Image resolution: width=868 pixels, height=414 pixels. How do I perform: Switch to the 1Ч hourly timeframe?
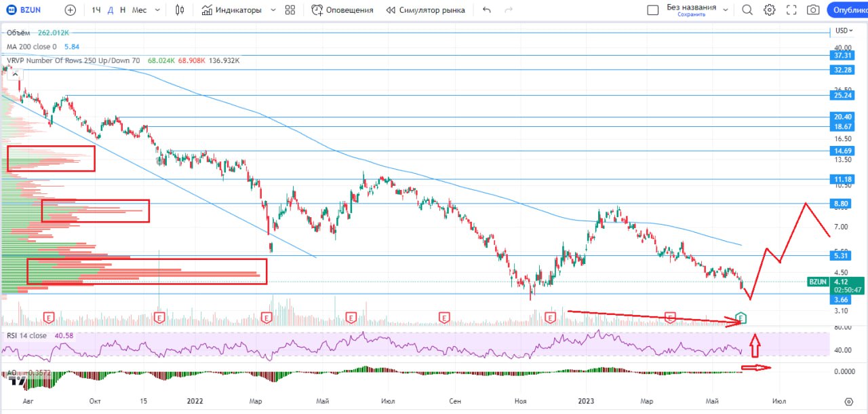coord(96,10)
